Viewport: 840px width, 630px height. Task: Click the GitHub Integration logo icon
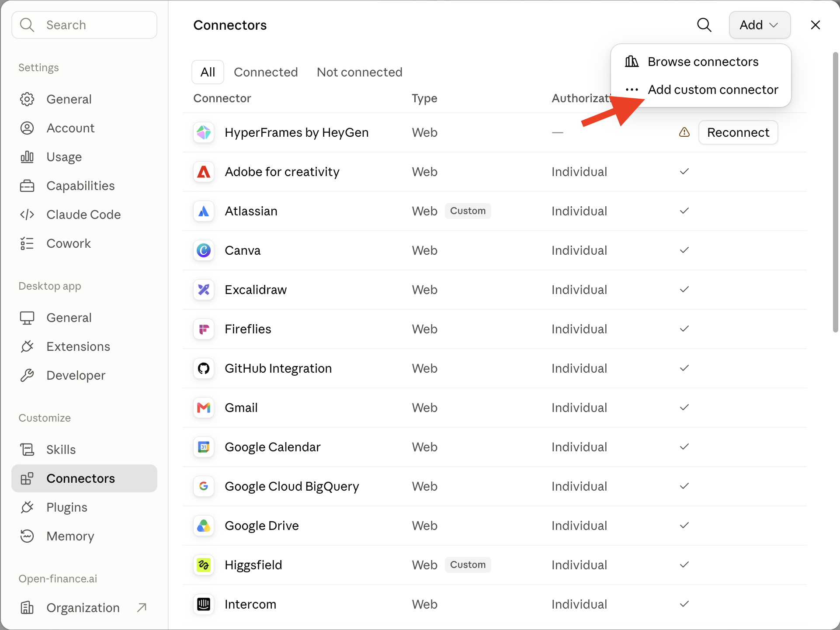pos(204,368)
